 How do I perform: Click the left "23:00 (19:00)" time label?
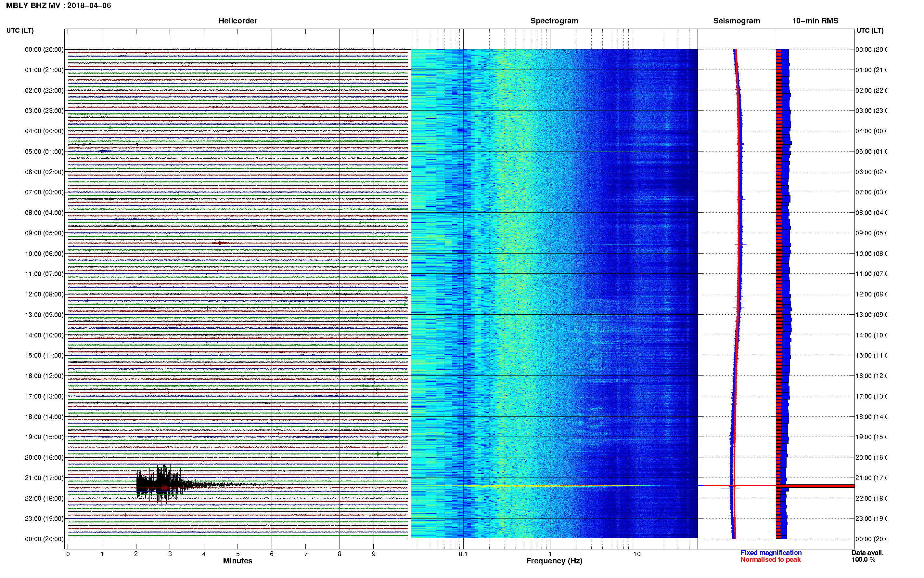[44, 519]
